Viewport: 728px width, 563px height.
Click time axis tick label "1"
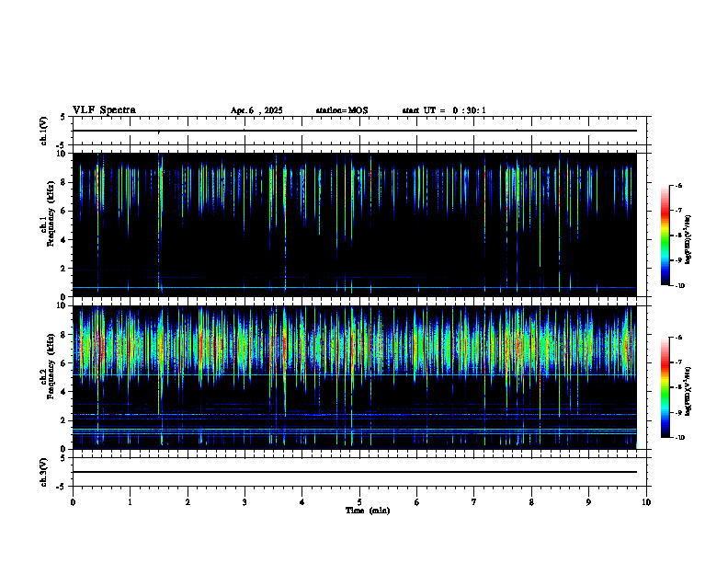pyautogui.click(x=130, y=502)
